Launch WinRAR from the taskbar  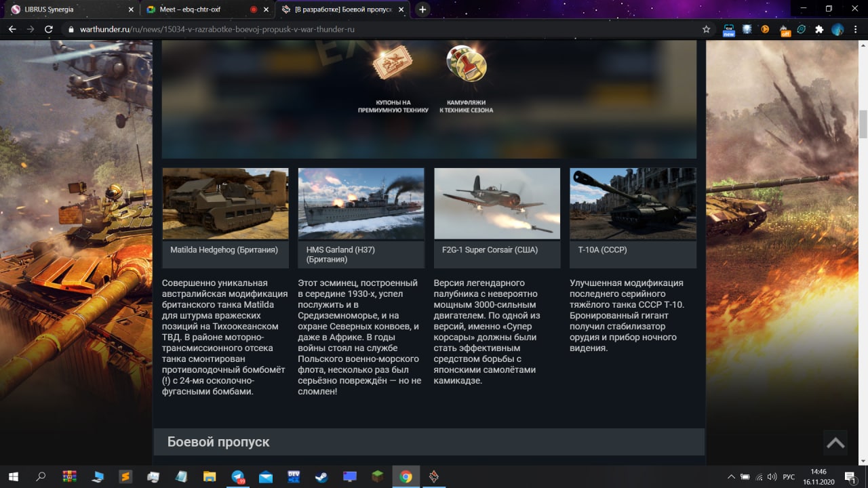point(69,476)
